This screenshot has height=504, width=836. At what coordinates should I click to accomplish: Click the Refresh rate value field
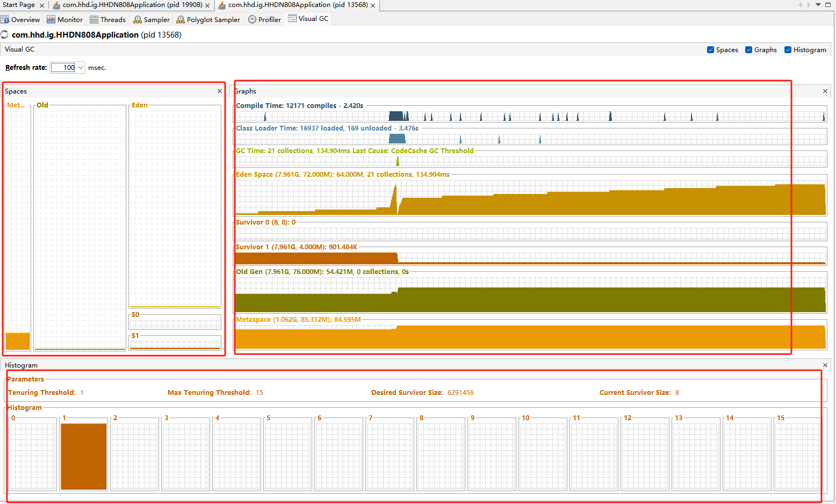coord(64,68)
